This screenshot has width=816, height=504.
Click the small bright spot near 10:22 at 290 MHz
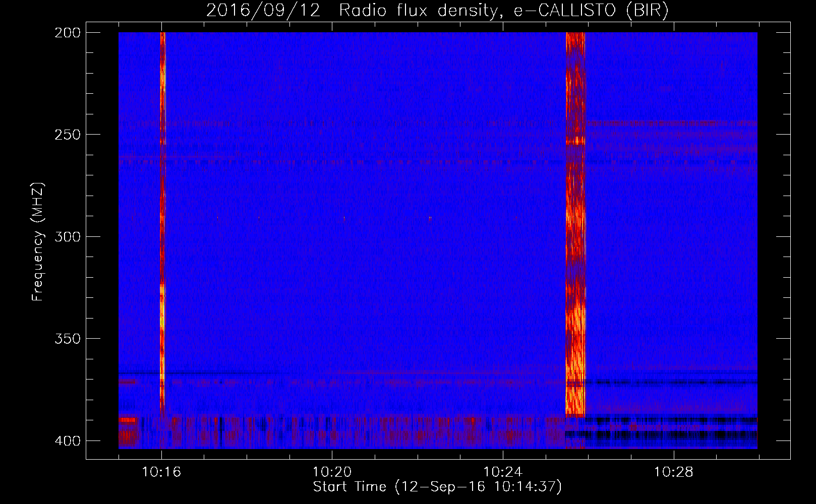[x=430, y=218]
